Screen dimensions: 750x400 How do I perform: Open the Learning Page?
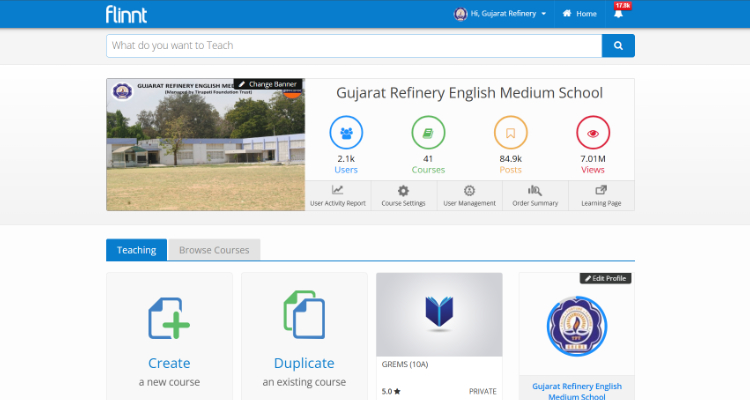click(x=601, y=195)
